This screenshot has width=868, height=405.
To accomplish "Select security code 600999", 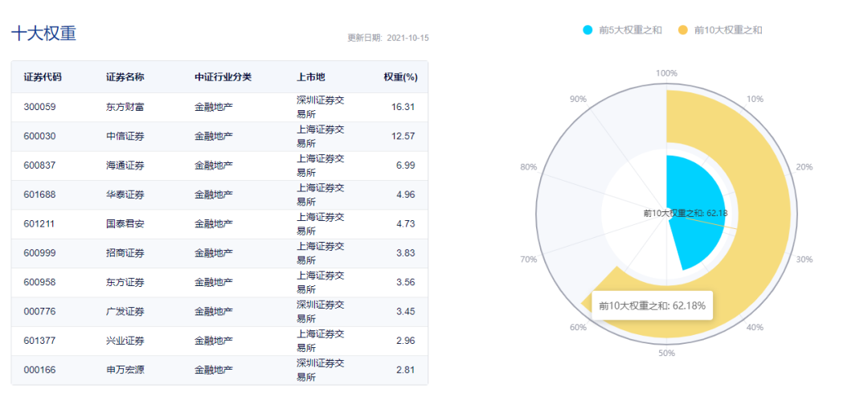I will click(40, 253).
